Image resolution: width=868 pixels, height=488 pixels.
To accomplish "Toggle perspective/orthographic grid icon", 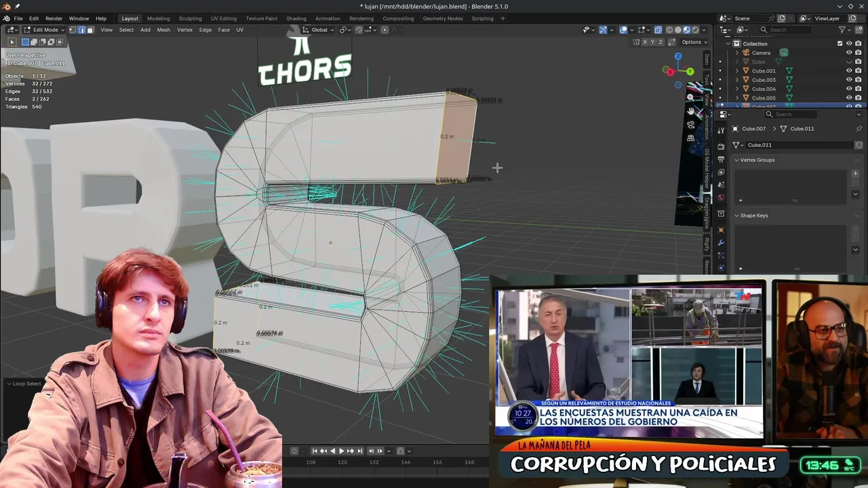I will (690, 138).
